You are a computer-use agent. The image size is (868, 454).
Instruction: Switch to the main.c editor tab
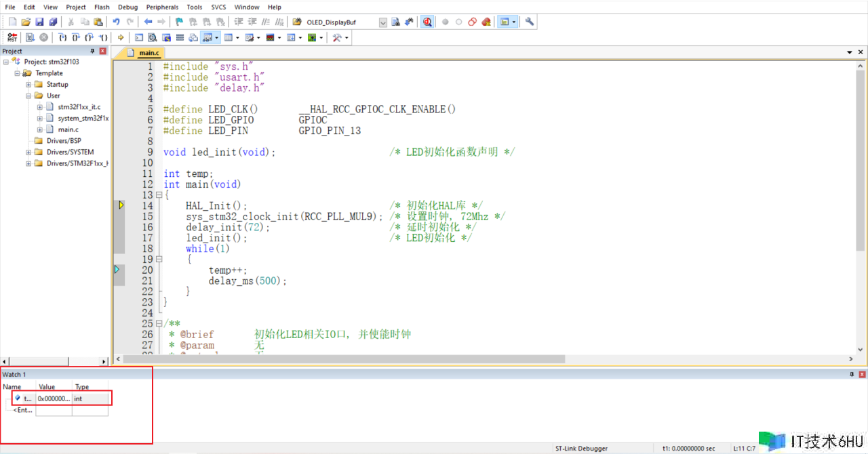click(148, 53)
